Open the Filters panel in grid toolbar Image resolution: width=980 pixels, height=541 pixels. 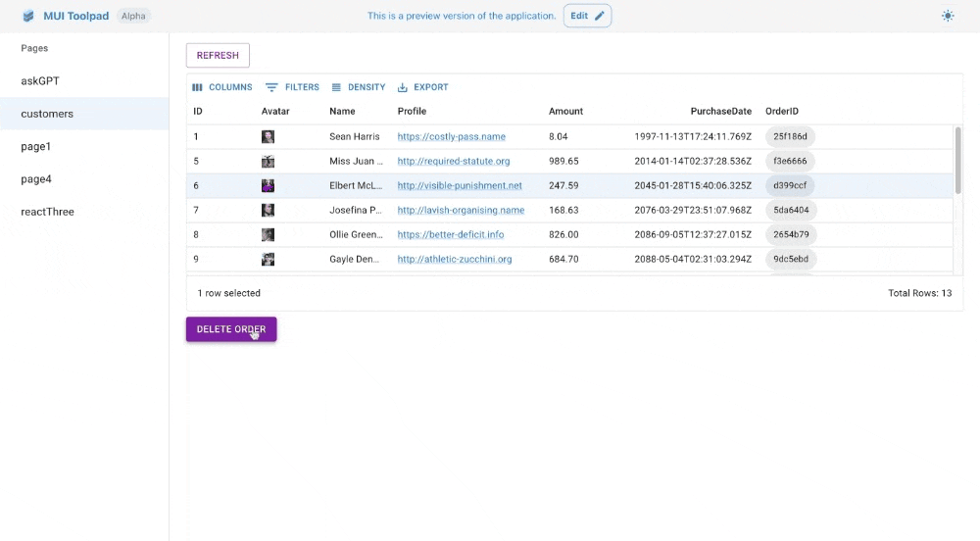[x=293, y=87]
